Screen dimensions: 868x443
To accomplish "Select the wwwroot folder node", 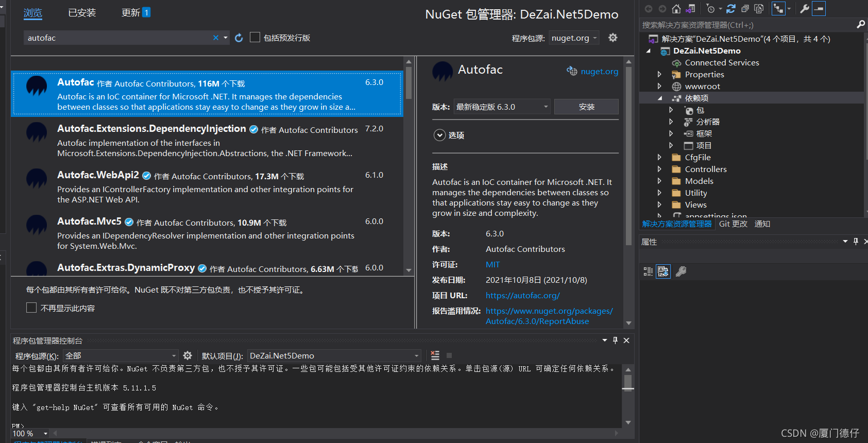I will tap(702, 86).
